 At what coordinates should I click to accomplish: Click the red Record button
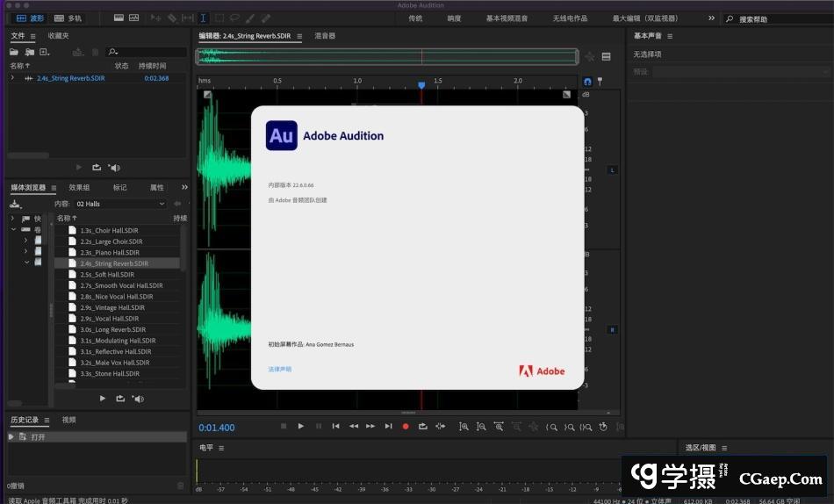406,427
